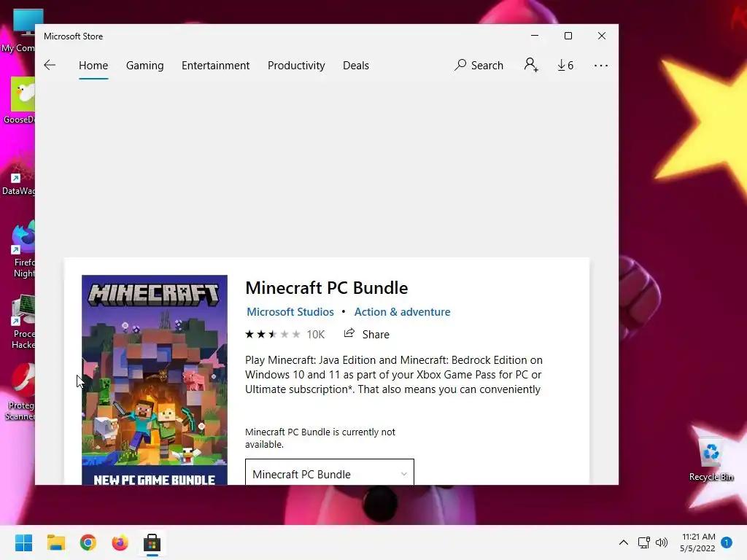Minimize the Microsoft Store window
This screenshot has height=560, width=747.
[x=535, y=36]
